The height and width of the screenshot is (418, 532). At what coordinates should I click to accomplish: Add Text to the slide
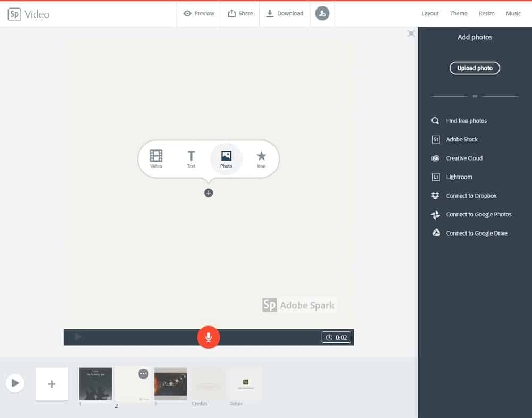coord(191,159)
